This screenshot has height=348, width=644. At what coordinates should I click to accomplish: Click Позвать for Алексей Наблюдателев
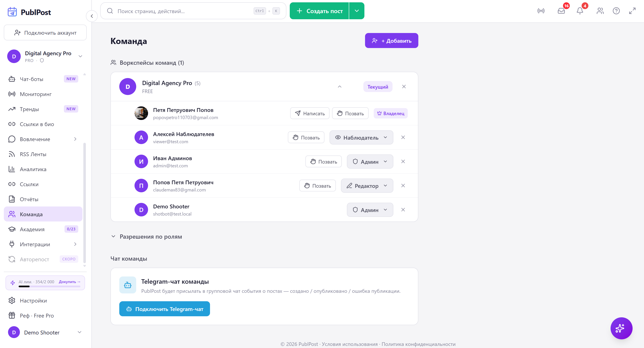coord(306,137)
